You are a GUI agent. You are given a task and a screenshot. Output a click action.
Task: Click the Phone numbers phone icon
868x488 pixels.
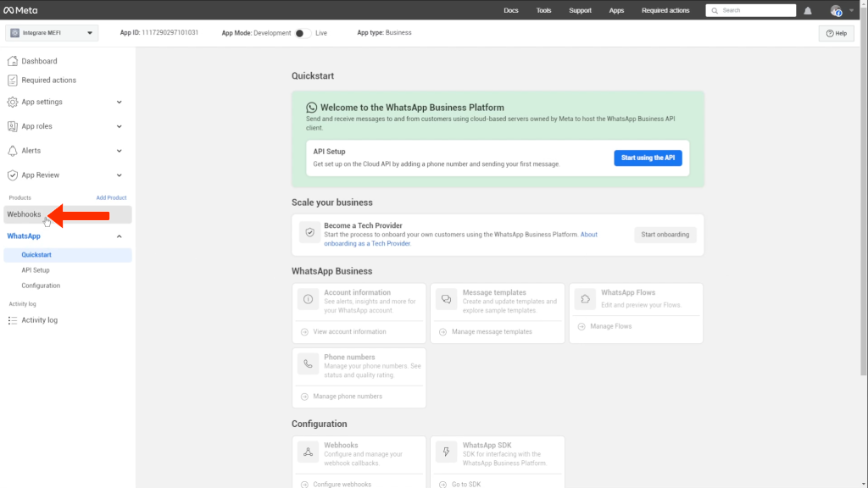(309, 364)
